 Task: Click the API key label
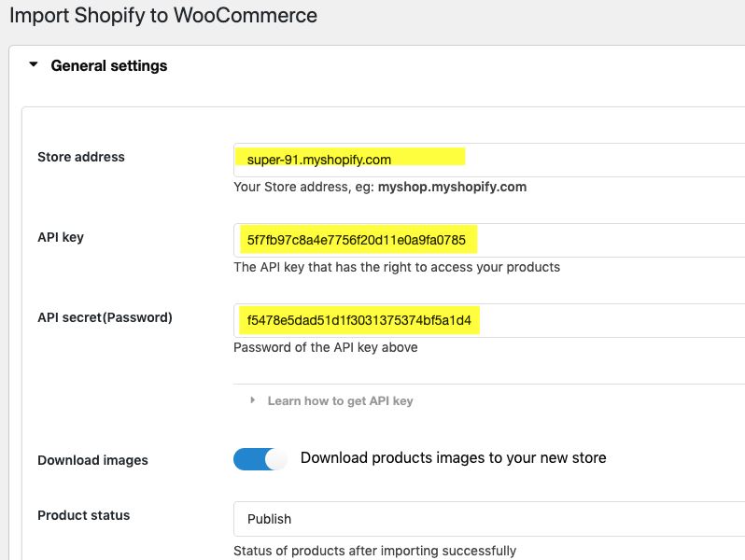pos(61,237)
